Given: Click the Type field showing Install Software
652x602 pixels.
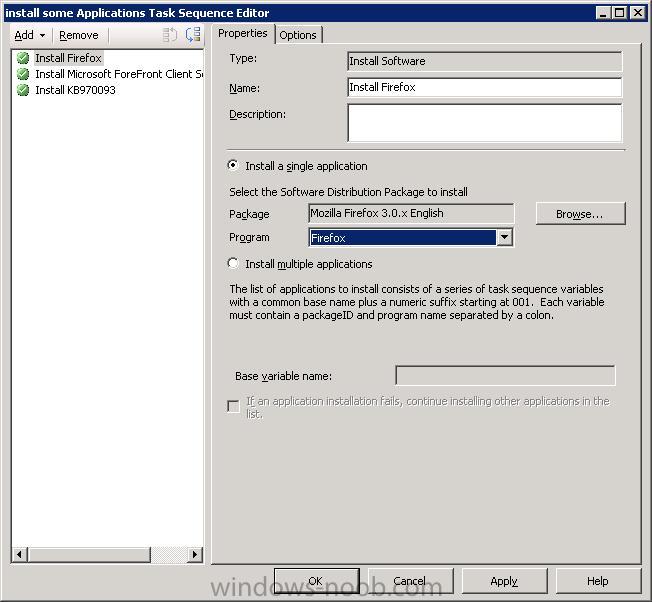Looking at the screenshot, I should click(484, 61).
